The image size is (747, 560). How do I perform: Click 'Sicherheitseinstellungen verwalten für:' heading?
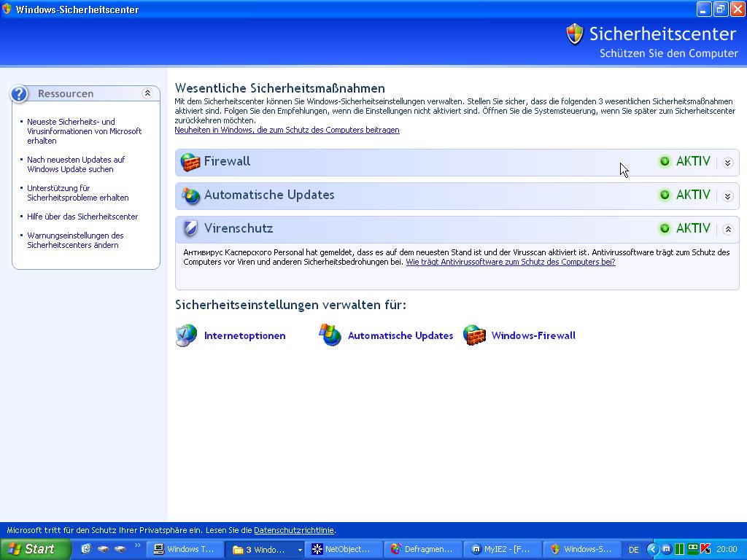[290, 305]
